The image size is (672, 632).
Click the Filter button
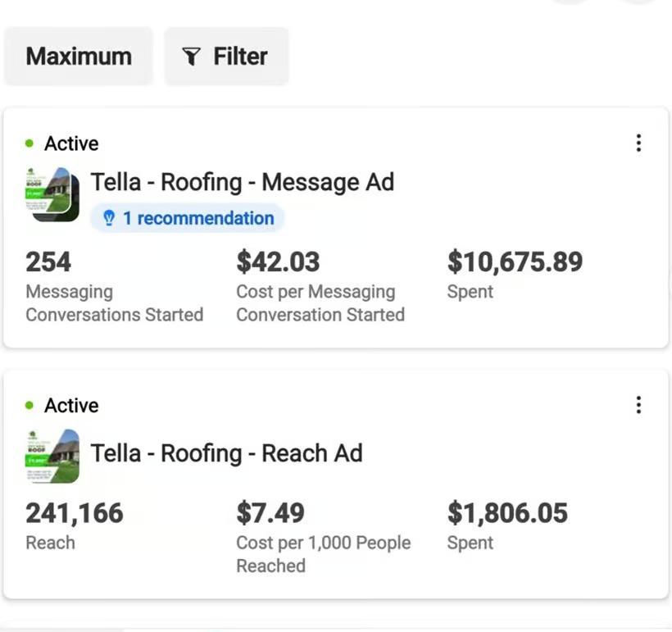(226, 57)
